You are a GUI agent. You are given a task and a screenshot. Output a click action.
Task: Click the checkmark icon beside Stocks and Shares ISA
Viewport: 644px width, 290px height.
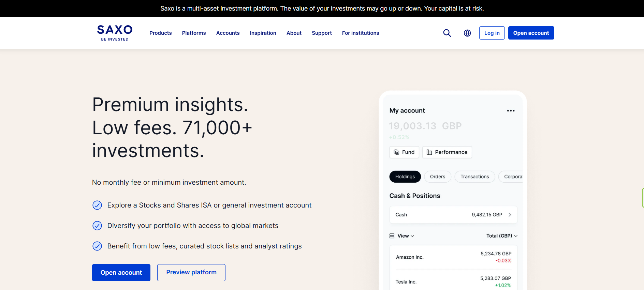click(x=97, y=205)
